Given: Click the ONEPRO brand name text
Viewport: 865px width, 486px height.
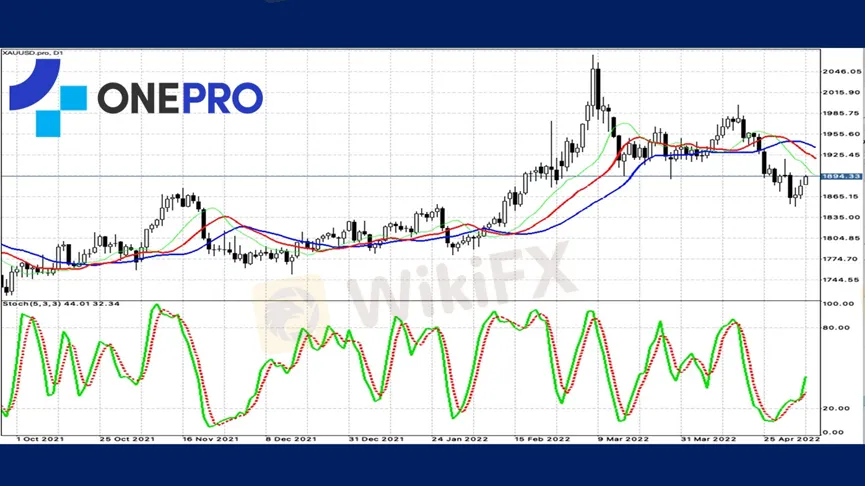Looking at the screenshot, I should coord(180,98).
